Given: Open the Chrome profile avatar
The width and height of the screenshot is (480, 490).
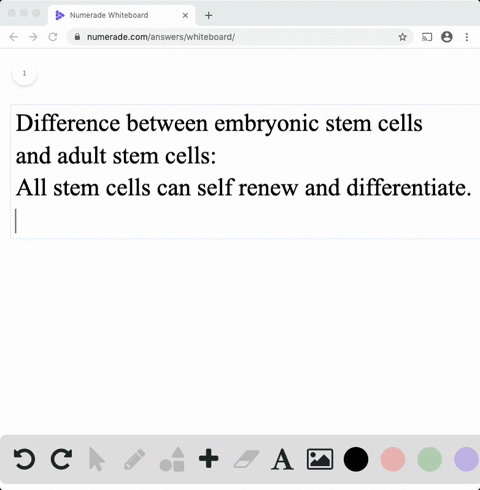Looking at the screenshot, I should coord(447,37).
